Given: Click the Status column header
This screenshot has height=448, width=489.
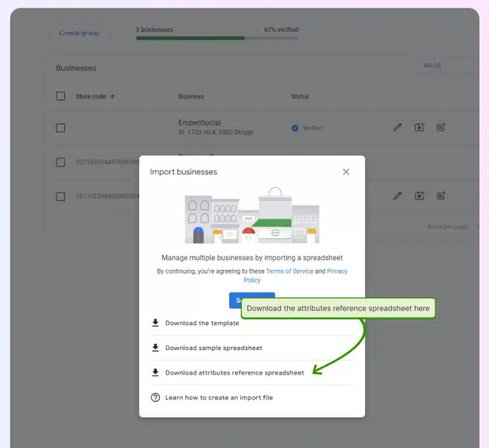Looking at the screenshot, I should pyautogui.click(x=300, y=96).
